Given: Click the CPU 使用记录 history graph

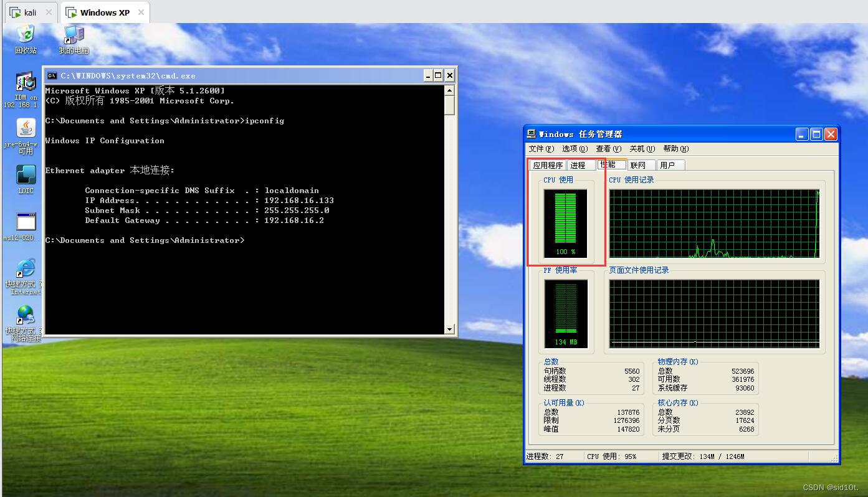Looking at the screenshot, I should (714, 224).
